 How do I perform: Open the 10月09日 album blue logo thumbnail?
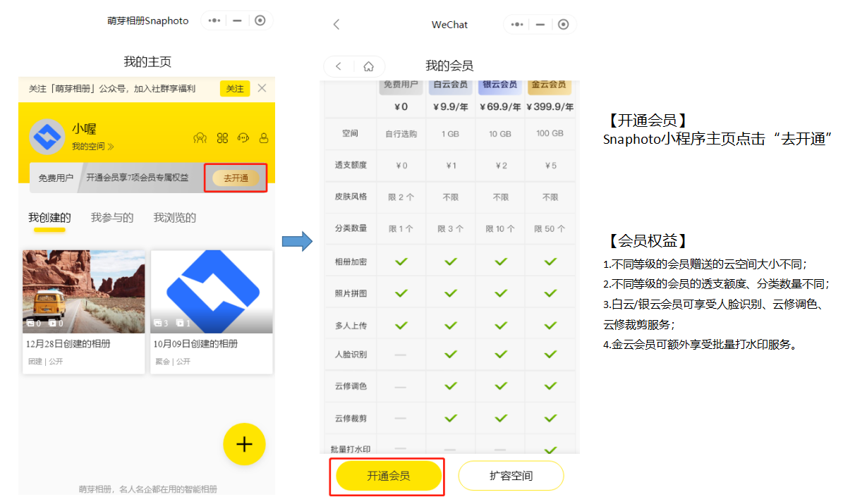212,292
